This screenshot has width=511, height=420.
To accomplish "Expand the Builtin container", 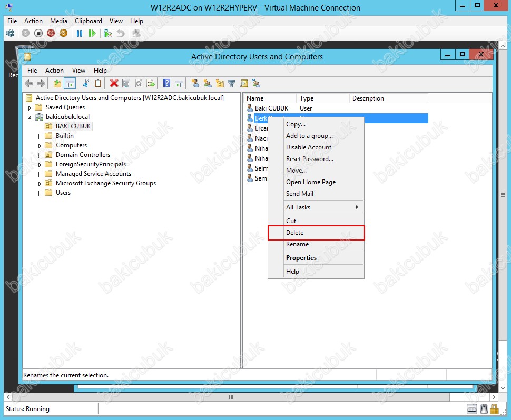I will pyautogui.click(x=40, y=136).
